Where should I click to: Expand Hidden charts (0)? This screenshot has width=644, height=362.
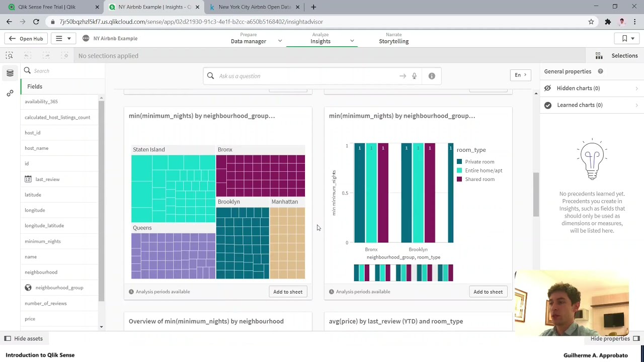592,88
